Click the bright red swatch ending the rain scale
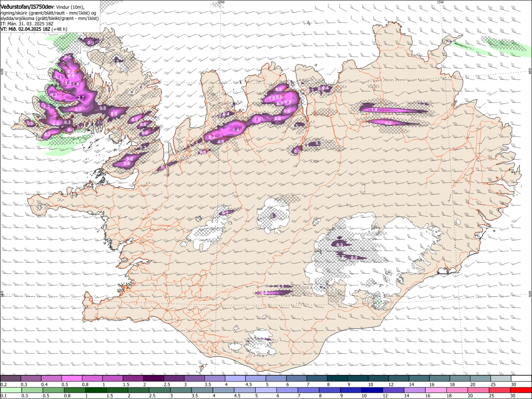 coord(520,390)
